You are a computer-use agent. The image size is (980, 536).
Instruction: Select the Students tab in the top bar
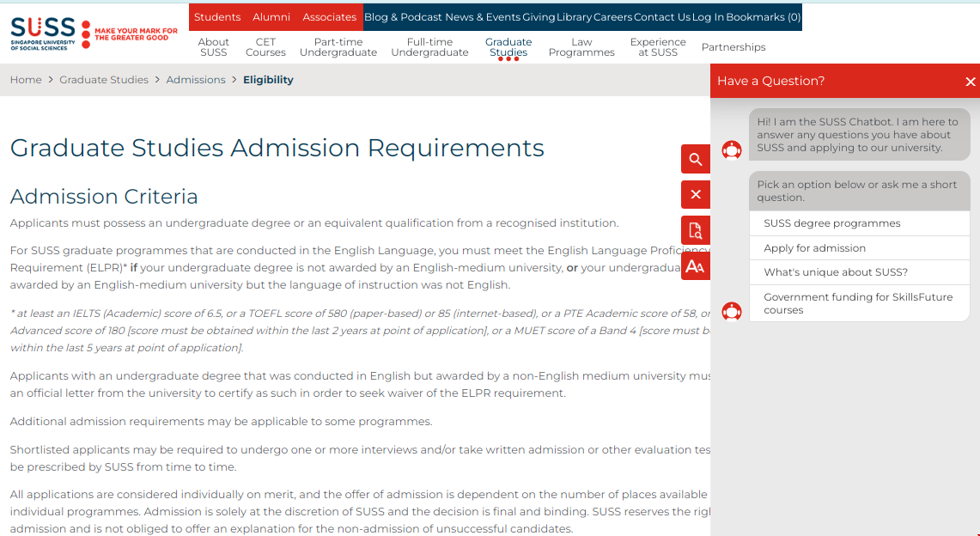pos(217,16)
